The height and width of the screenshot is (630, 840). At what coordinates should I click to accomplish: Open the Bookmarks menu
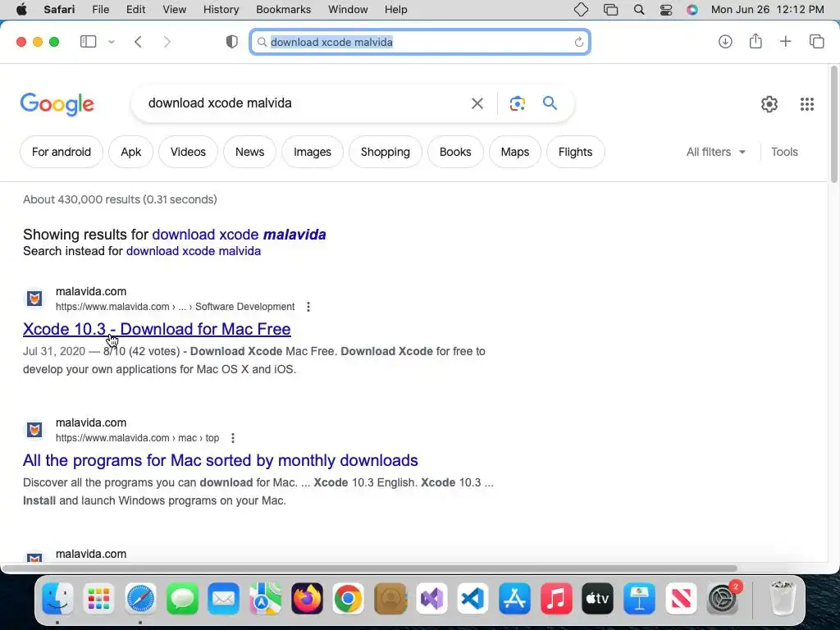(x=283, y=10)
